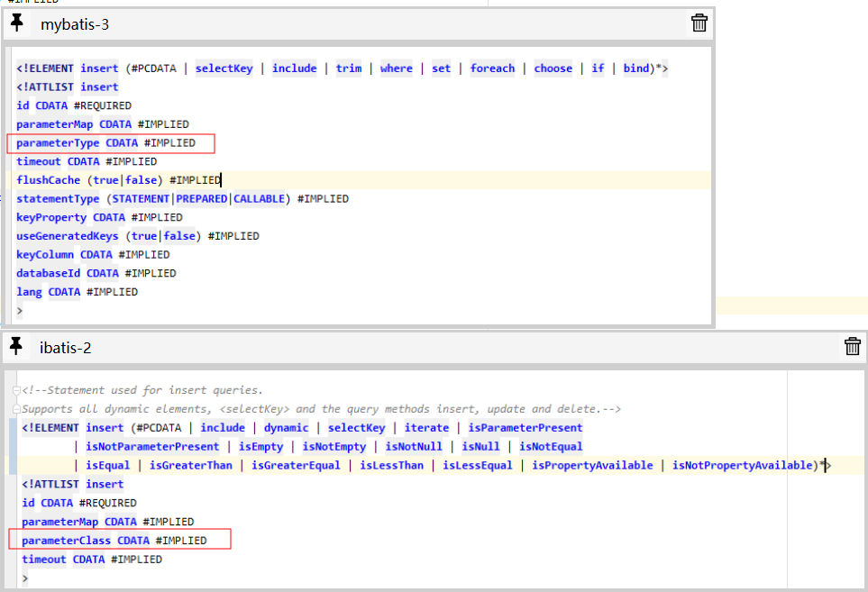Viewport: 868px width, 592px height.
Task: Go to the bind element reference
Action: pos(636,68)
